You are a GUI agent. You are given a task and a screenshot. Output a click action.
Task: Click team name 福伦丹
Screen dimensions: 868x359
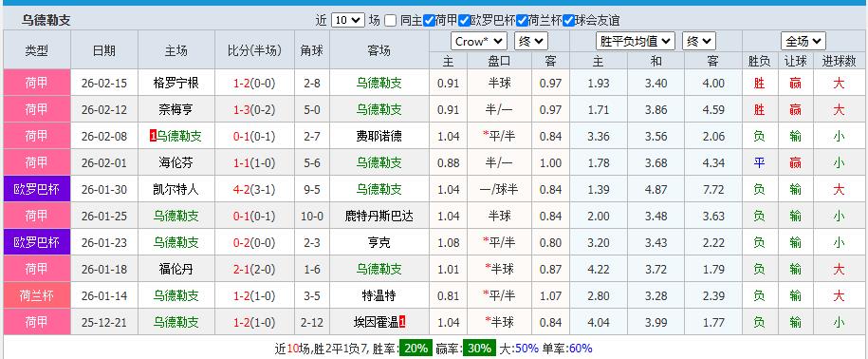coord(176,270)
